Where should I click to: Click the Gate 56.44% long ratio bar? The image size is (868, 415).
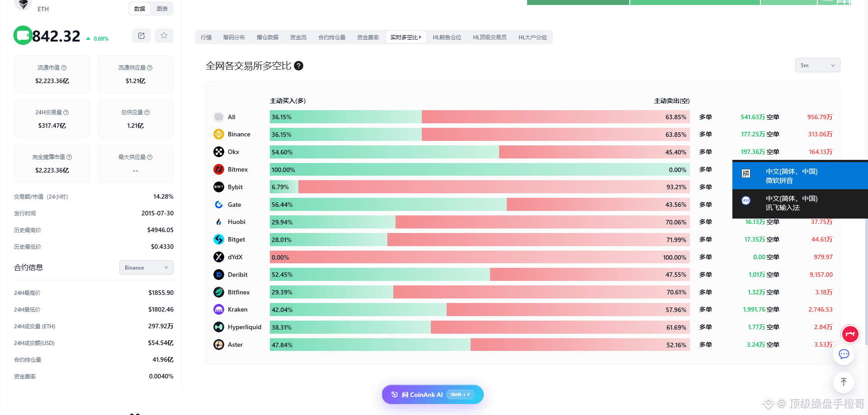pyautogui.click(x=388, y=205)
